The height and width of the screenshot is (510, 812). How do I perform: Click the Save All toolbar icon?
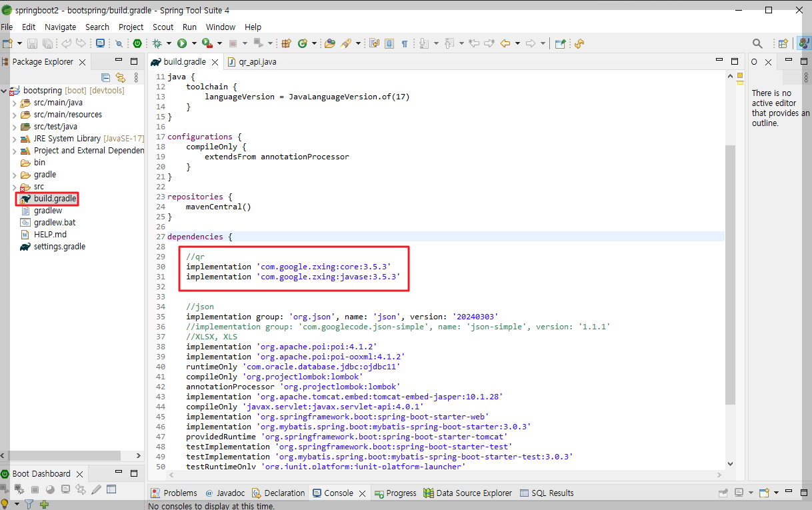(47, 43)
